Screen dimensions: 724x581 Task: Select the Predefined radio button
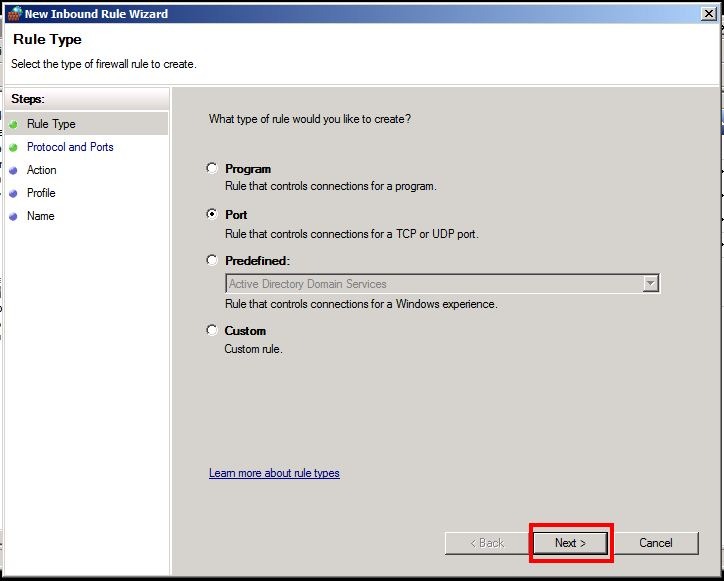click(x=211, y=260)
